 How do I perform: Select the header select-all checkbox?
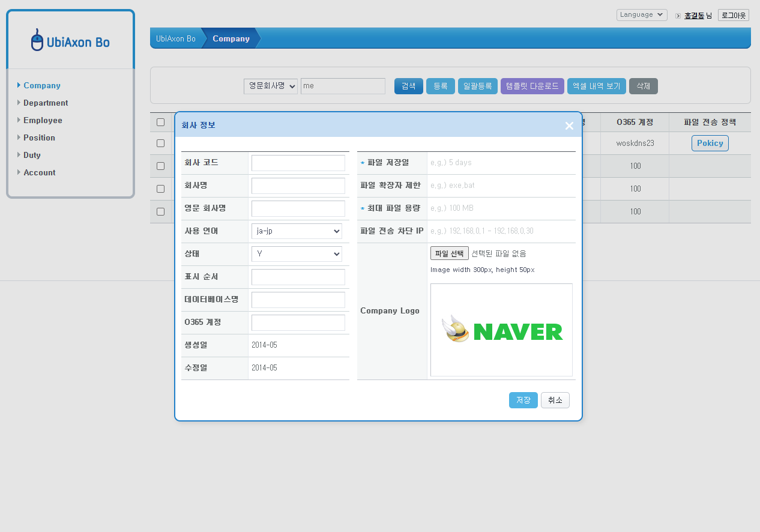point(160,122)
